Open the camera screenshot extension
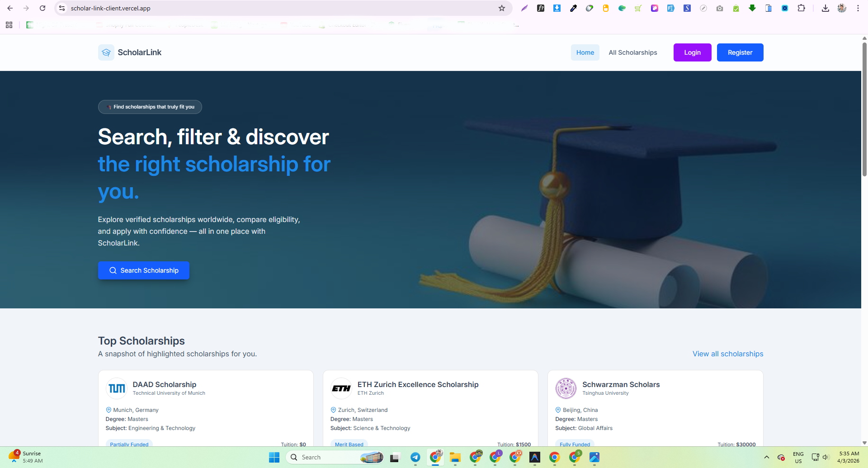Viewport: 868px width, 468px height. (x=720, y=8)
